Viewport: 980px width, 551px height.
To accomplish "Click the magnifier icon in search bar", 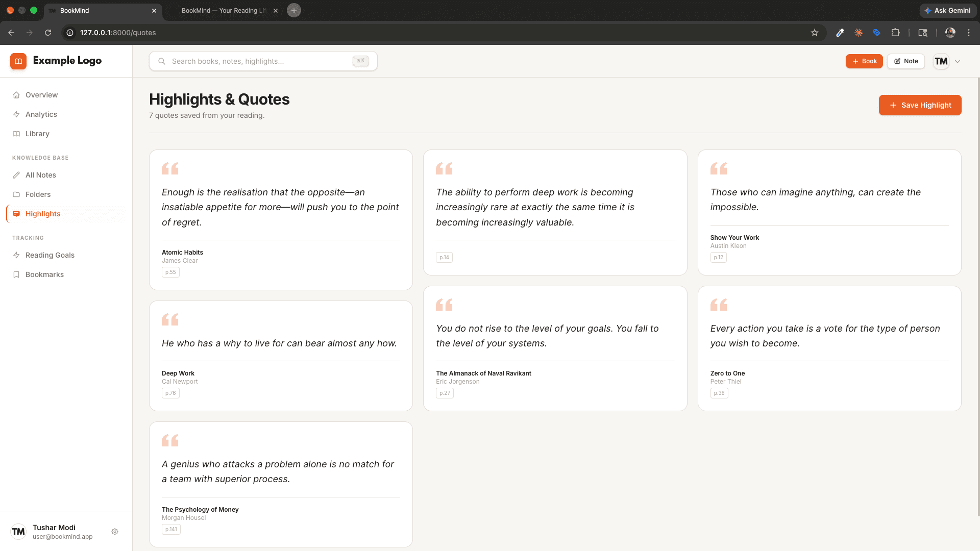I will coord(162,61).
